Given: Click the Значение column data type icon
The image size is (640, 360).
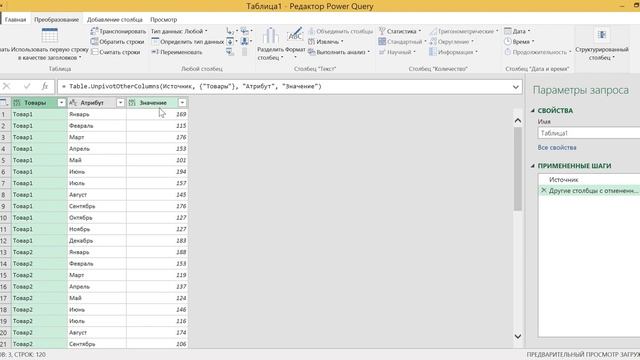Looking at the screenshot, I should coord(132,103).
